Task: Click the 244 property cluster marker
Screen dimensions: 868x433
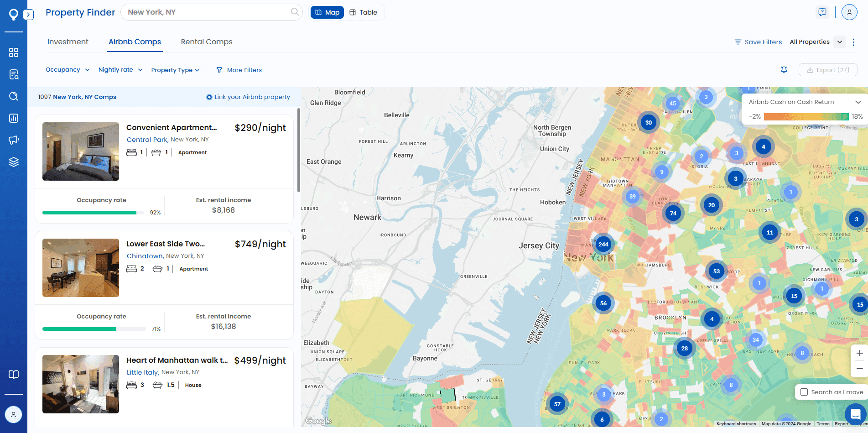Action: click(603, 244)
